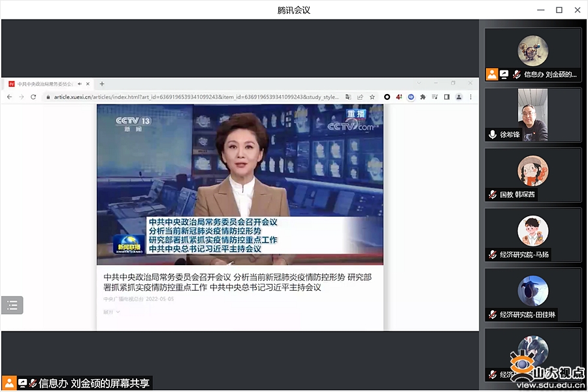Open a new browser tab with plus
The image size is (588, 392).
102,84
